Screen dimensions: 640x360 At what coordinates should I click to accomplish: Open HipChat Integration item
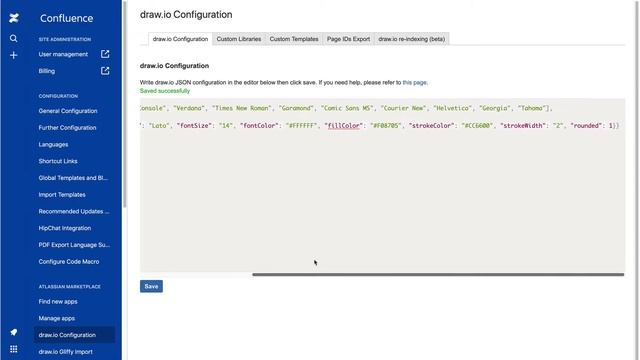pos(65,228)
